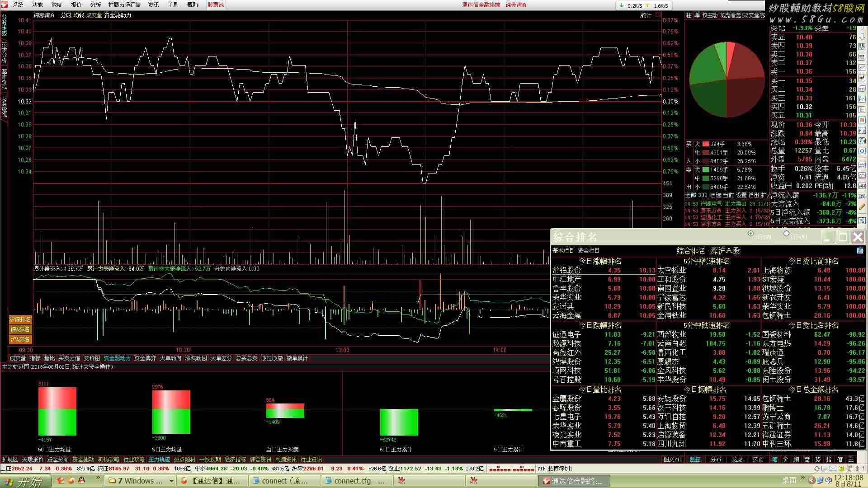Toggle the 单 view option above pie chart
868x488 pixels.
coord(698,15)
